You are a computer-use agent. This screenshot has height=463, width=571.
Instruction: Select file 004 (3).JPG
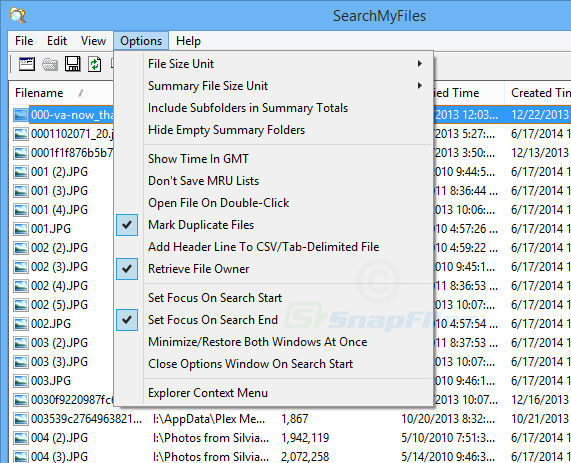(x=59, y=456)
